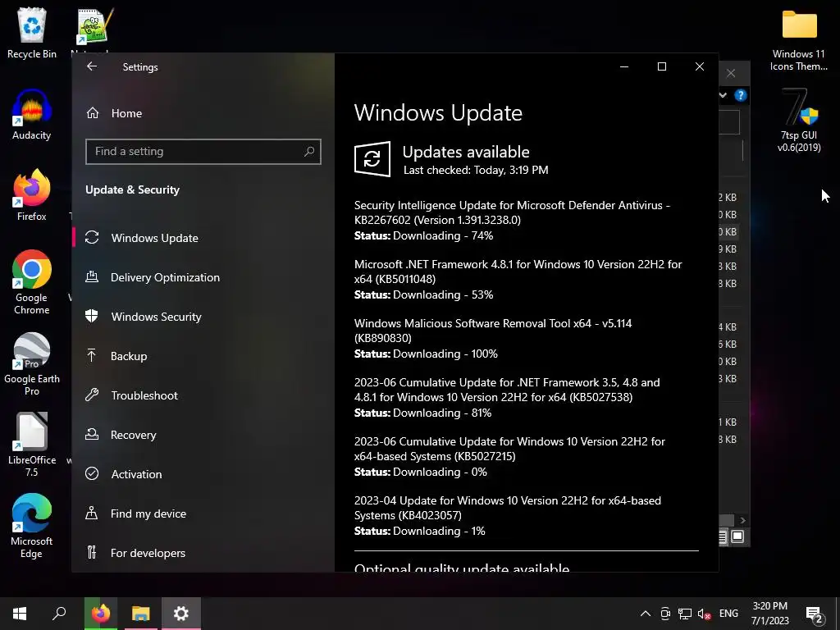
Task: Open taskbar search magnifier
Action: click(59, 614)
